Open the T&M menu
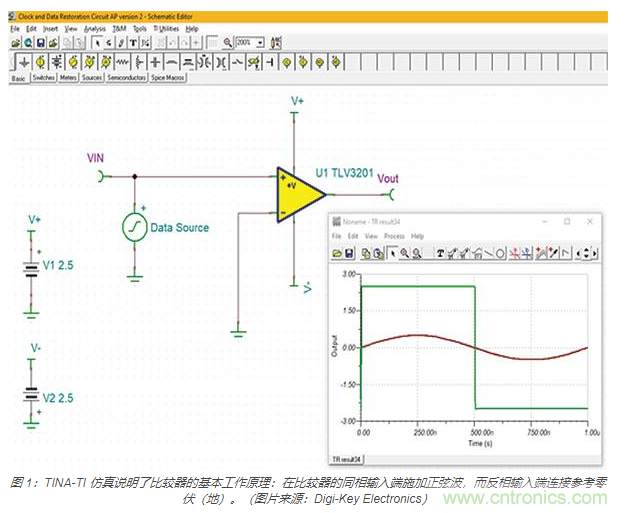 [119, 29]
